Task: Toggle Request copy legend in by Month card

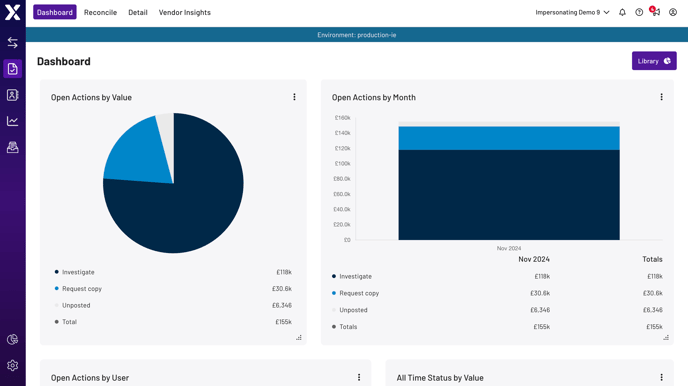Action: tap(355, 293)
